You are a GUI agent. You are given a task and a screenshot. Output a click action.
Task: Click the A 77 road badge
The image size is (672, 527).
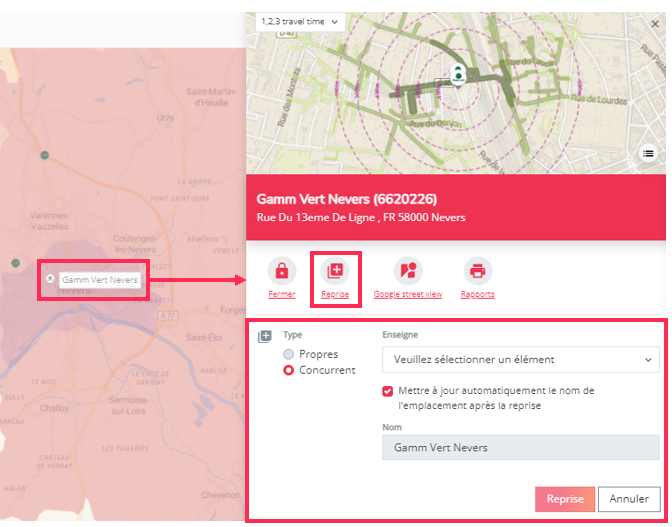[167, 316]
